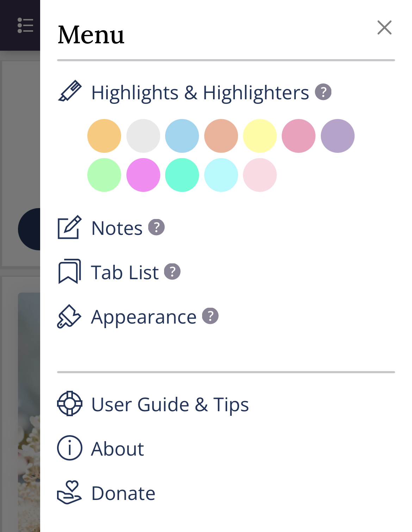
Task: Close the Menu panel
Action: coord(384,28)
